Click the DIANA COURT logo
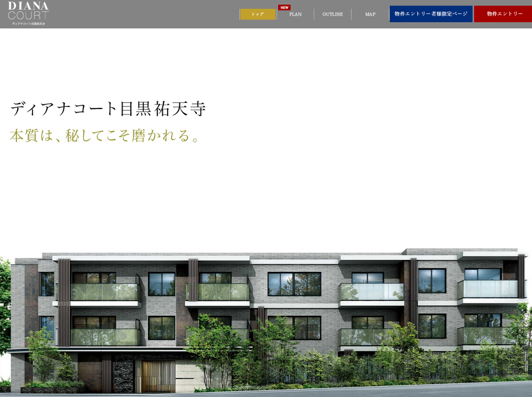Screen dimensions: 532x397 28,11
